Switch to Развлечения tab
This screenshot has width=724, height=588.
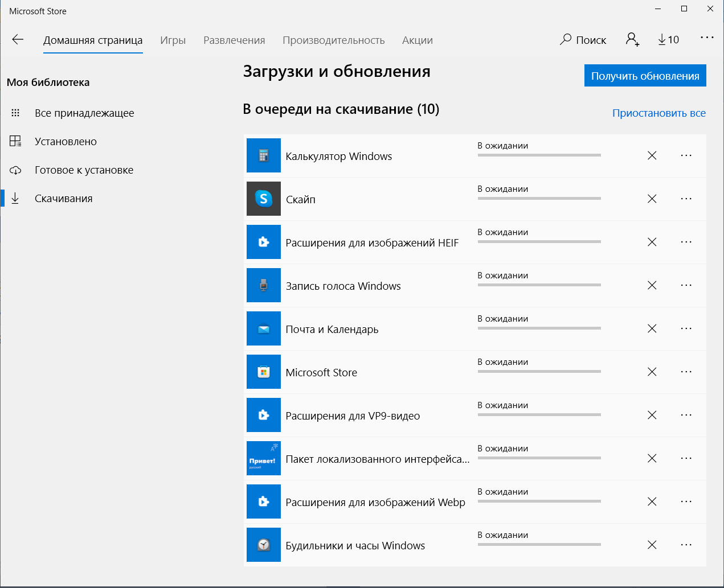coord(234,40)
